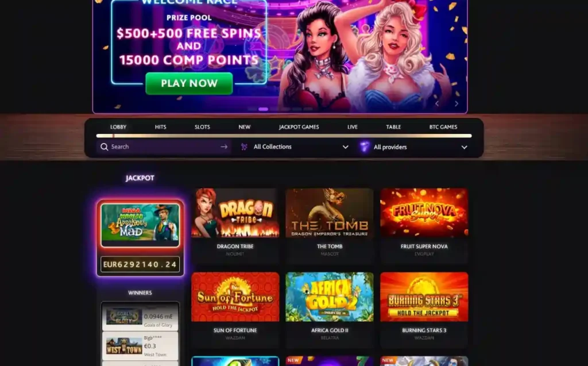588x366 pixels.
Task: Switch to the Slots tab
Action: 202,127
